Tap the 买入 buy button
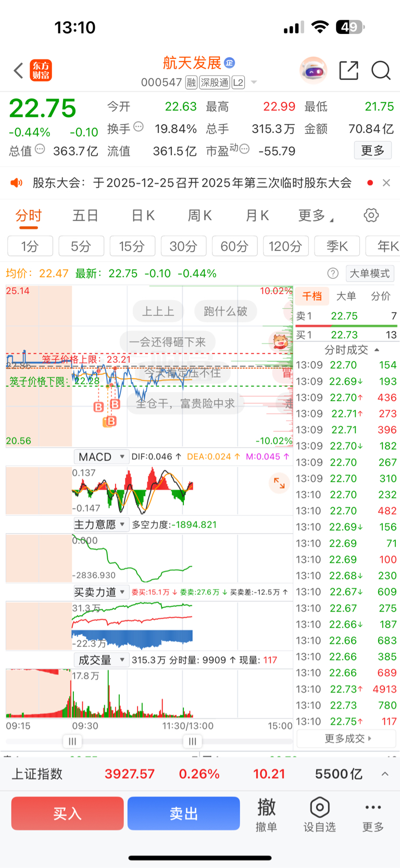This screenshot has height=868, width=400. click(67, 813)
